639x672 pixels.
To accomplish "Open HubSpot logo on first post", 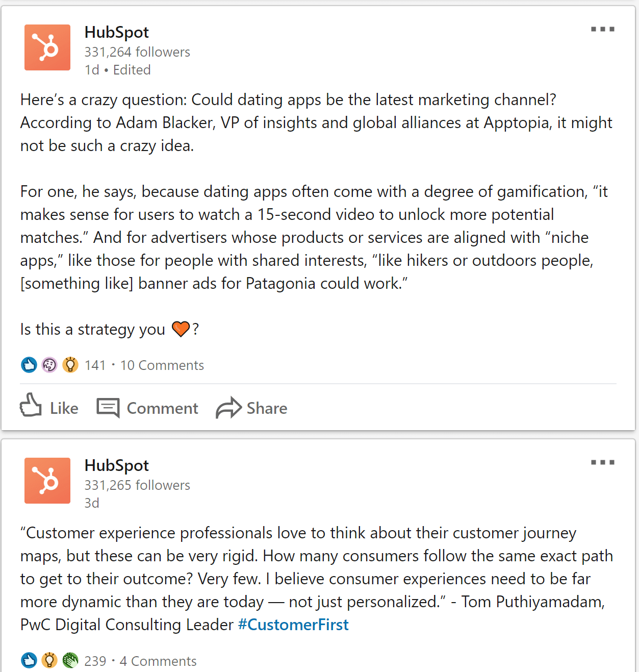I will pyautogui.click(x=47, y=47).
